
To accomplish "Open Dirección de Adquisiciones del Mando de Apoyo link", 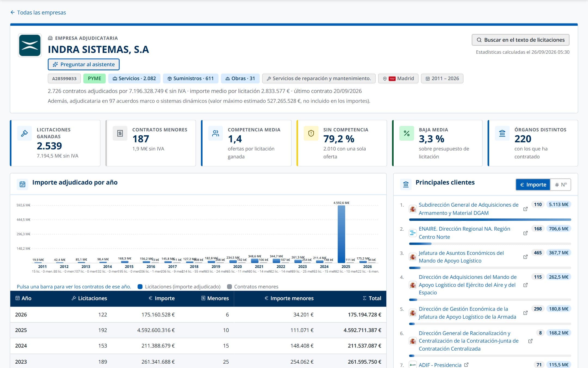I will click(467, 285).
